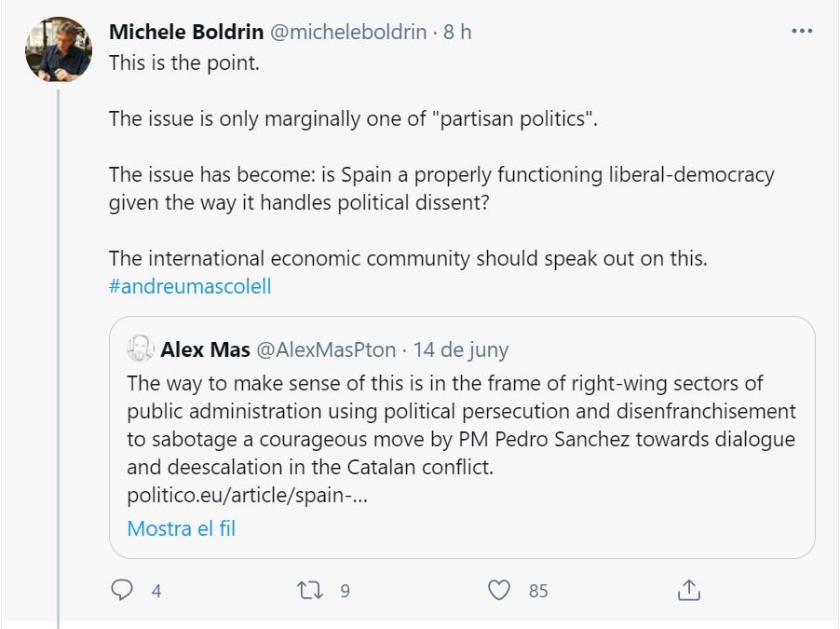Open the Michele Boldrin display name
This screenshot has width=840, height=629.
[x=186, y=32]
